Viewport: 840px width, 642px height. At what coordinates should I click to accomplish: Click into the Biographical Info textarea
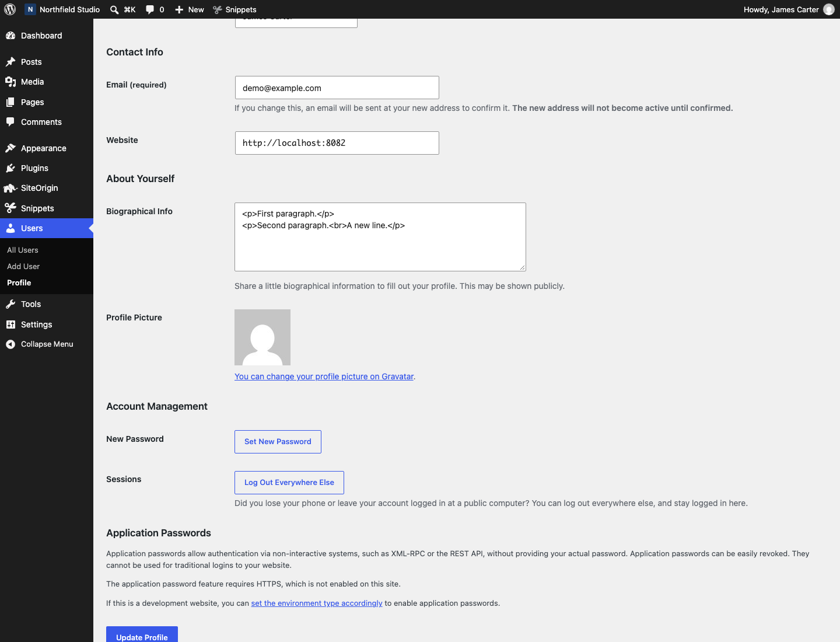(x=380, y=237)
